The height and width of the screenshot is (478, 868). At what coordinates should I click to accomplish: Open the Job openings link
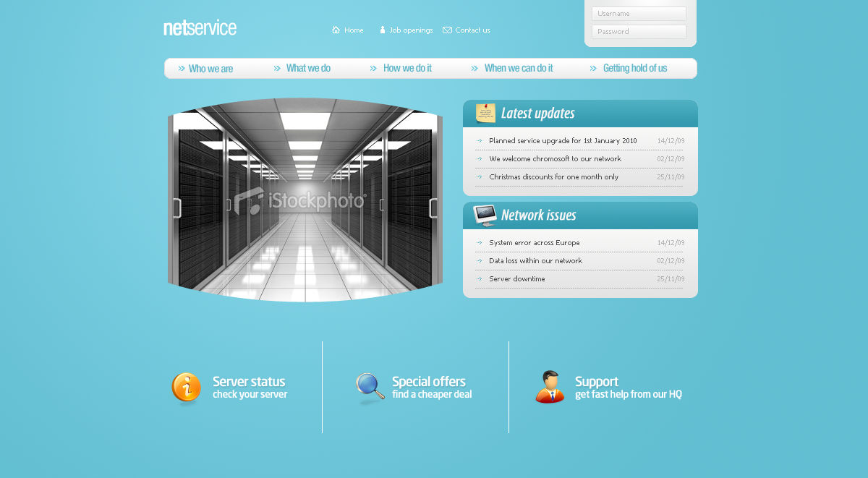pos(411,30)
